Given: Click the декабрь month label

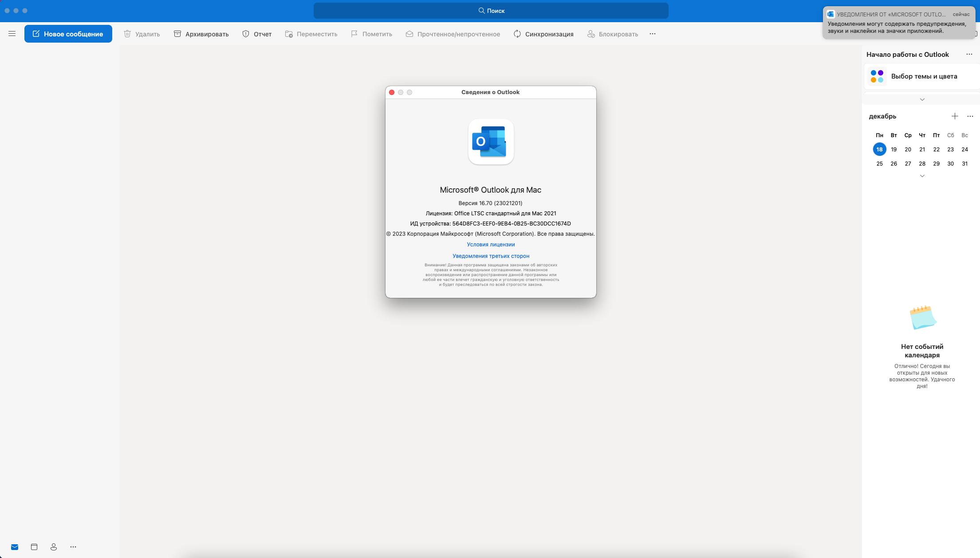Looking at the screenshot, I should point(882,116).
